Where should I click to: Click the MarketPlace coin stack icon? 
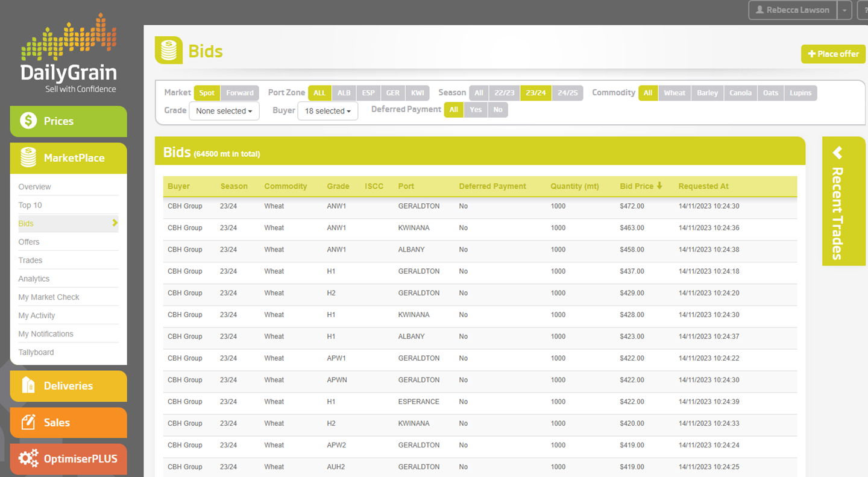28,157
